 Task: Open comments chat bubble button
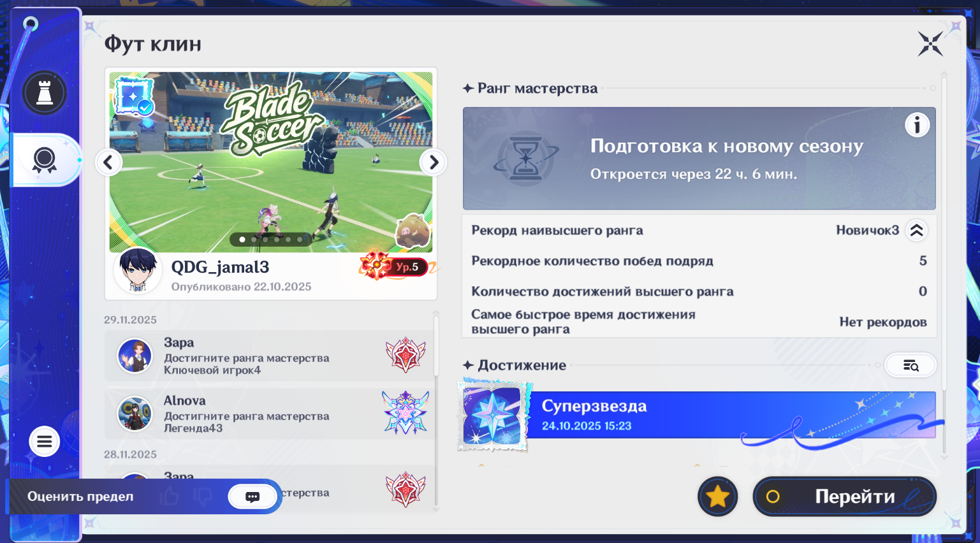tap(252, 496)
